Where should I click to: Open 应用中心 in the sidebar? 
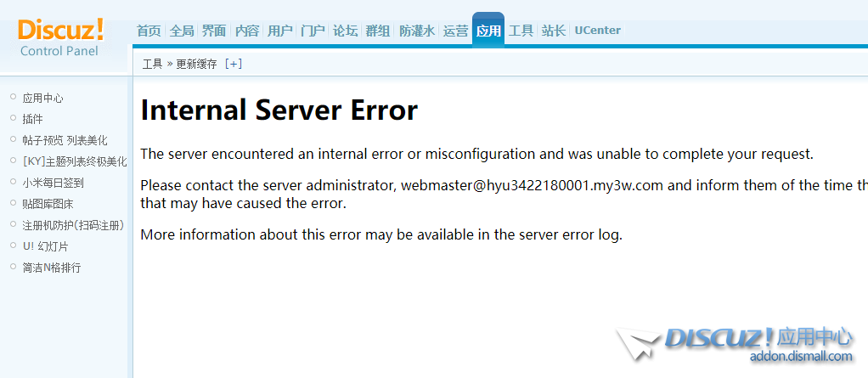pos(42,98)
